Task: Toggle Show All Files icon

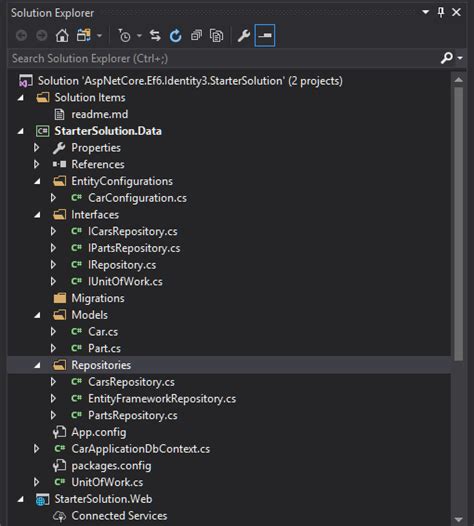Action: pos(216,35)
